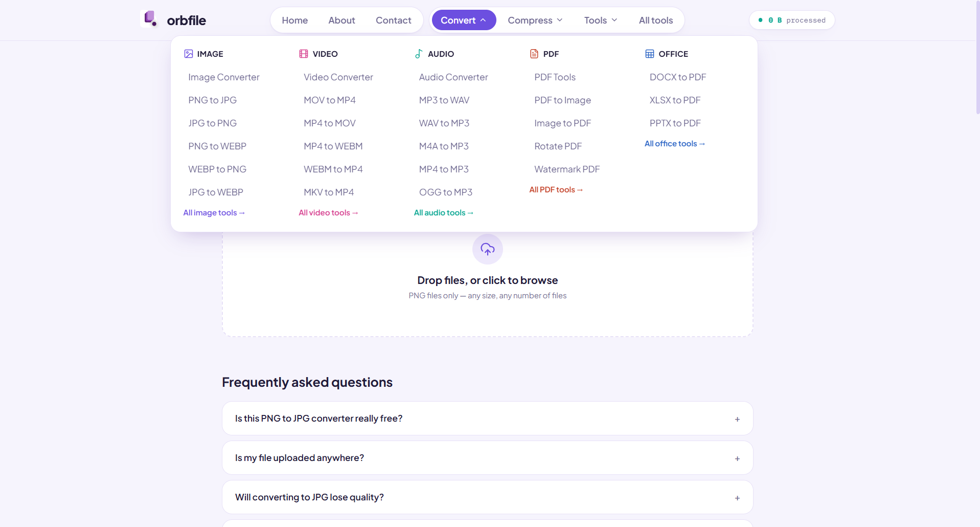The height and width of the screenshot is (527, 980).
Task: Expand 'Is this PNG to JPG converter really free?'
Action: pyautogui.click(x=488, y=419)
